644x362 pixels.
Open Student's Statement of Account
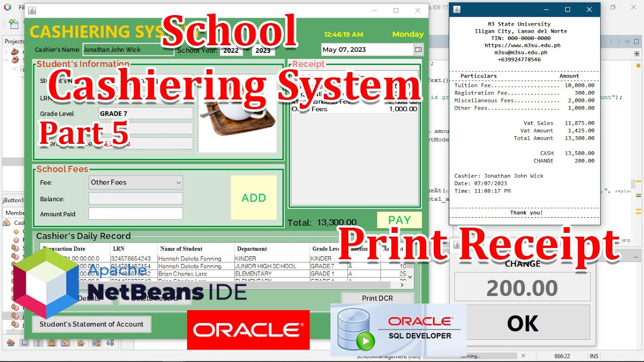click(92, 324)
